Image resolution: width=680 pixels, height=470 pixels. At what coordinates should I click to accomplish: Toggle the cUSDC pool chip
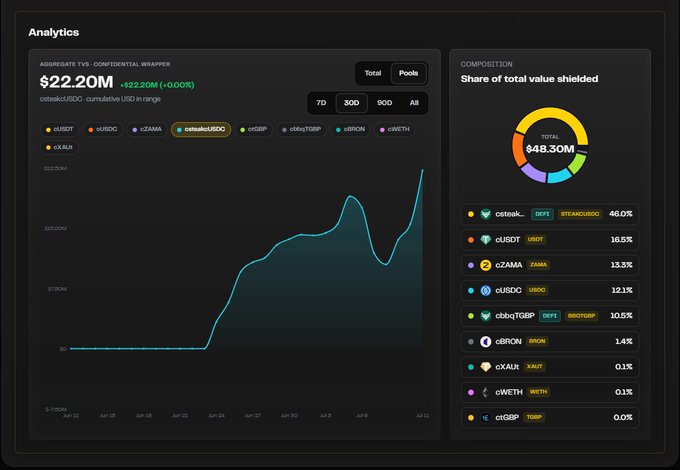(x=103, y=129)
